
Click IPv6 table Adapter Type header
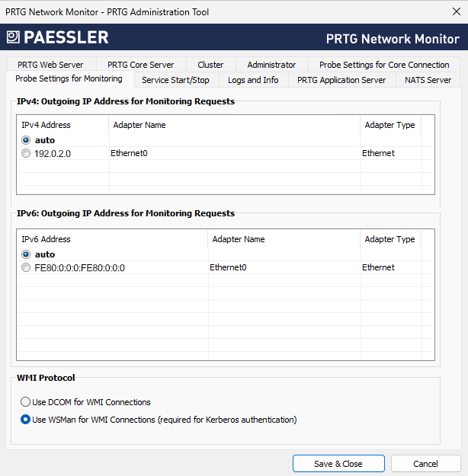[391, 239]
